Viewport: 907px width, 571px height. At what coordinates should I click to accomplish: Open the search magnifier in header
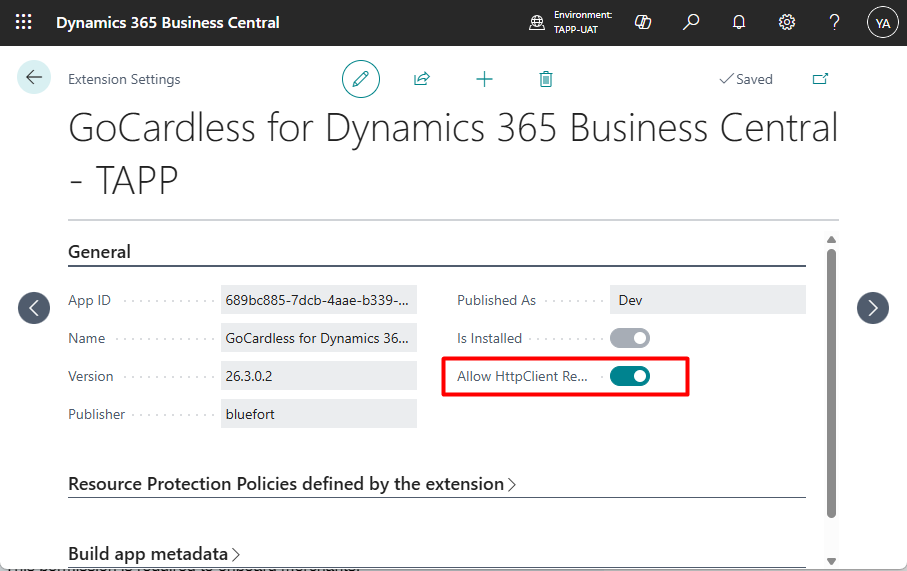pos(691,23)
